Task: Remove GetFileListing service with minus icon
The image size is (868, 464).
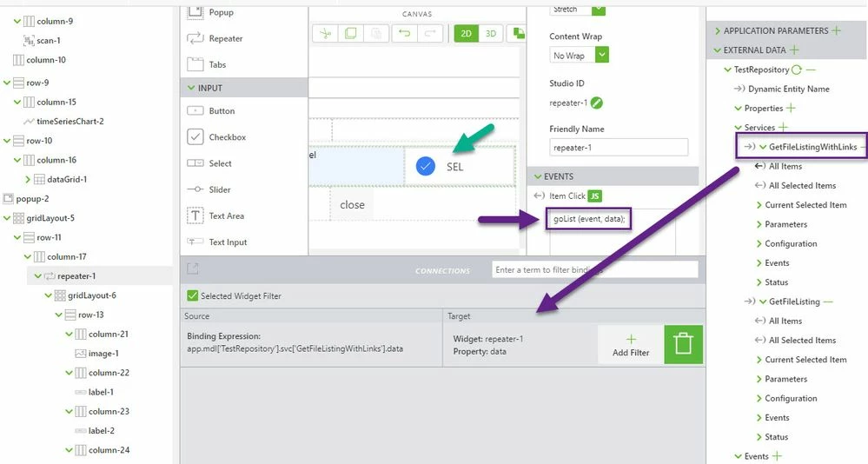Action: (828, 302)
